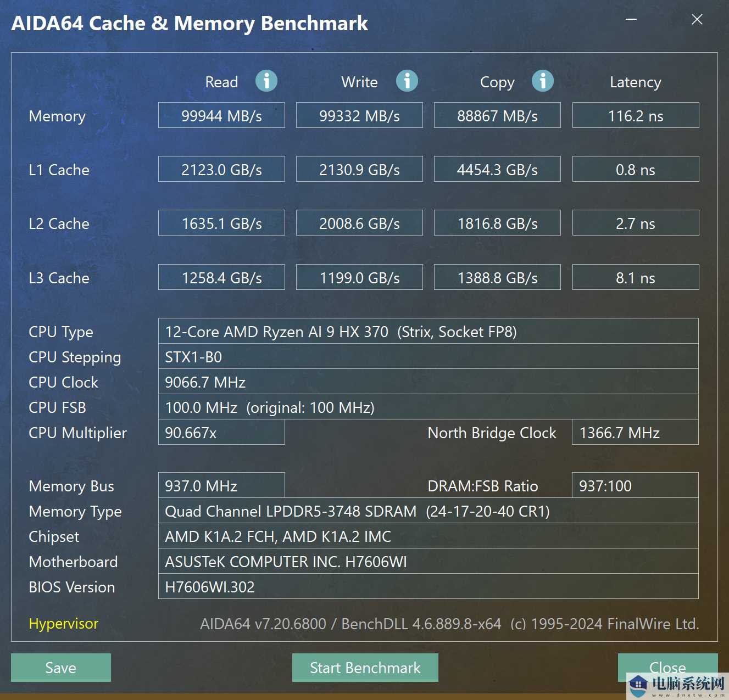Image resolution: width=729 pixels, height=700 pixels.
Task: Select the Memory Copy value 88867 MB/s
Action: [497, 115]
